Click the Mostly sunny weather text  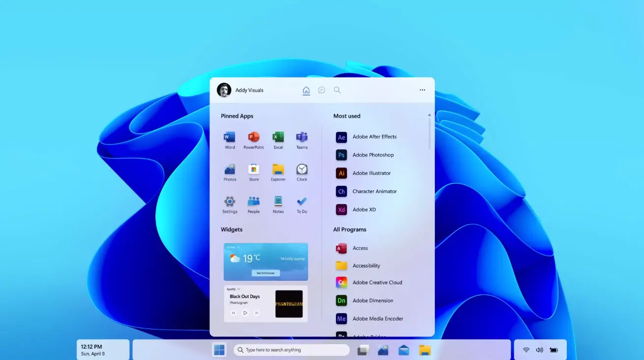point(293,259)
